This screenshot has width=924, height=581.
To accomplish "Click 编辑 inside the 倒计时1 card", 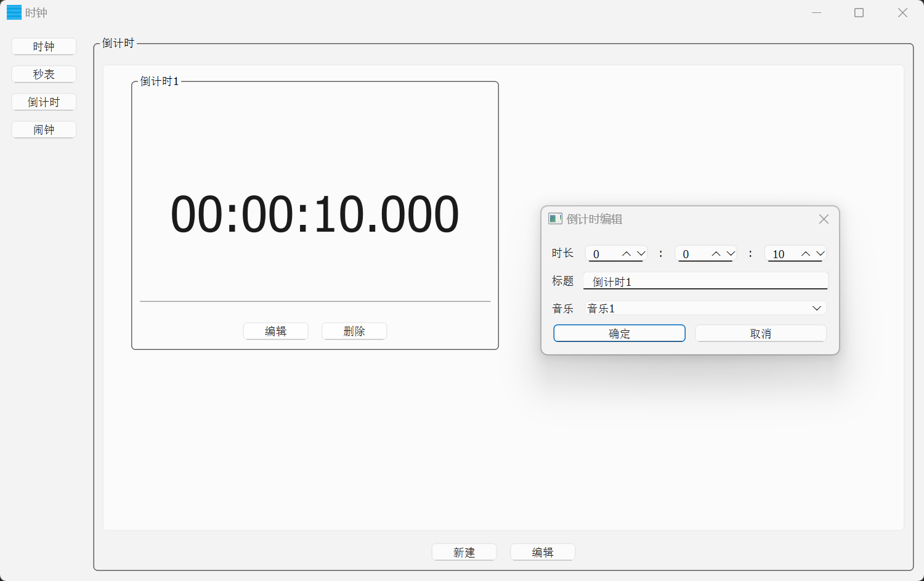I will [x=275, y=331].
